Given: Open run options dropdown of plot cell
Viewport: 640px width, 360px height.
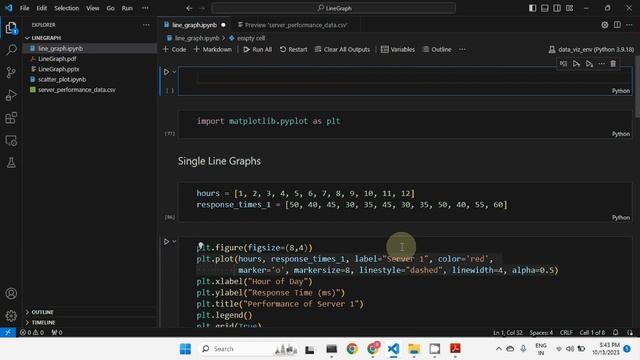Looking at the screenshot, I should click(x=174, y=242).
